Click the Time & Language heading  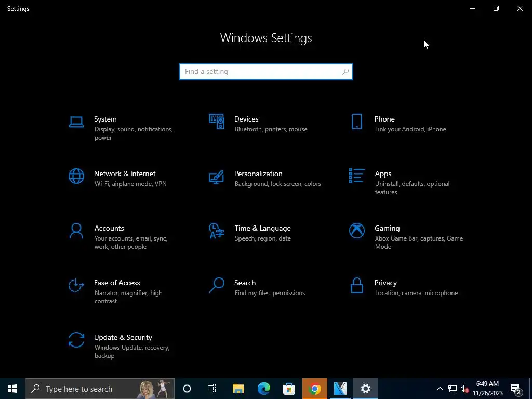(262, 229)
